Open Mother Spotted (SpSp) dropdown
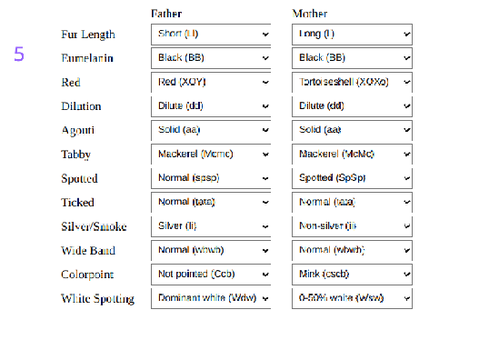 pyautogui.click(x=352, y=178)
